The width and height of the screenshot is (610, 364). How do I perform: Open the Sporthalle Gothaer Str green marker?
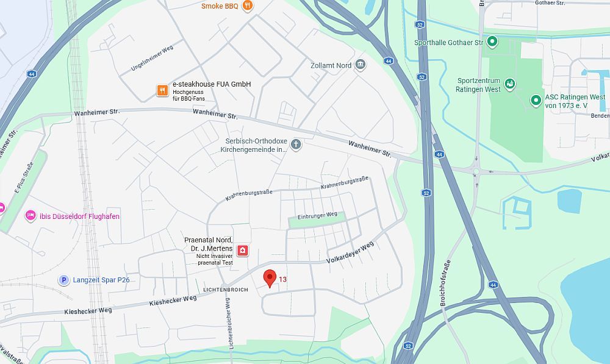pyautogui.click(x=492, y=41)
